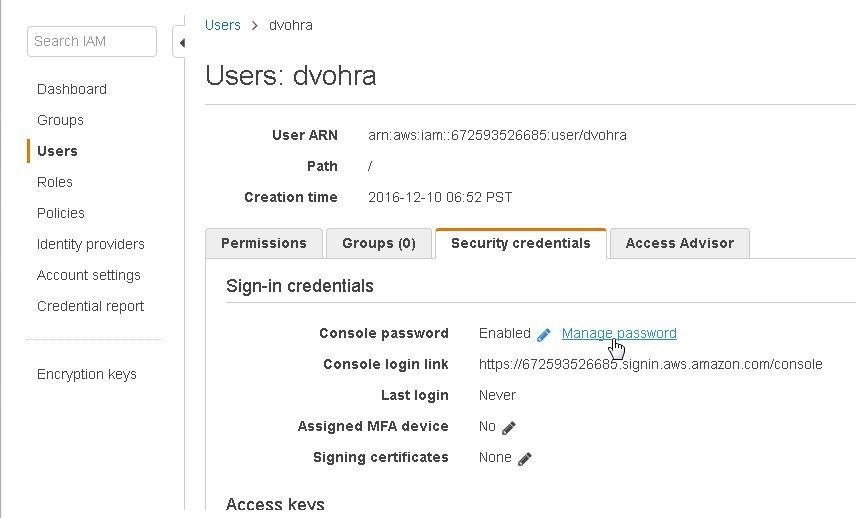The width and height of the screenshot is (856, 518).
Task: Open Groups in the sidebar
Action: (60, 120)
